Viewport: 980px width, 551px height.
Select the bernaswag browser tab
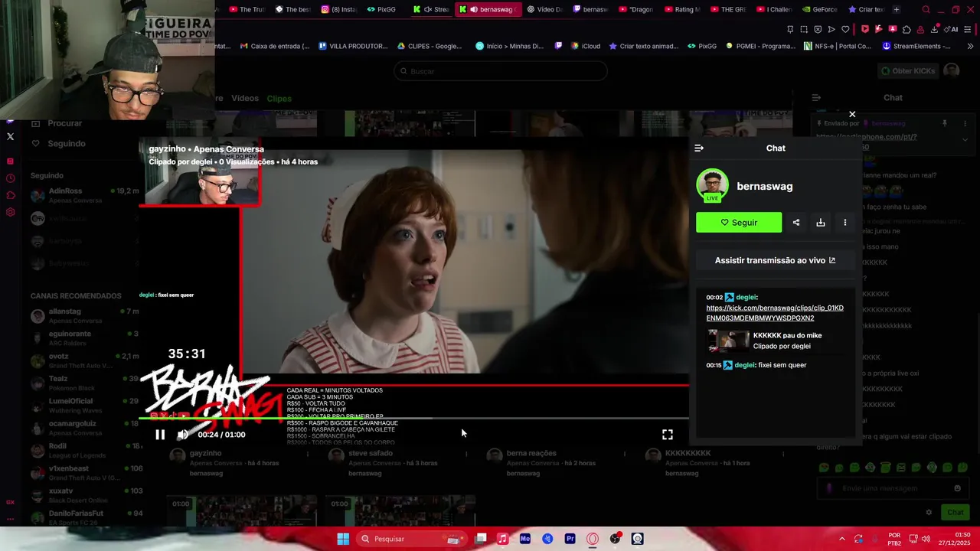[x=488, y=9]
